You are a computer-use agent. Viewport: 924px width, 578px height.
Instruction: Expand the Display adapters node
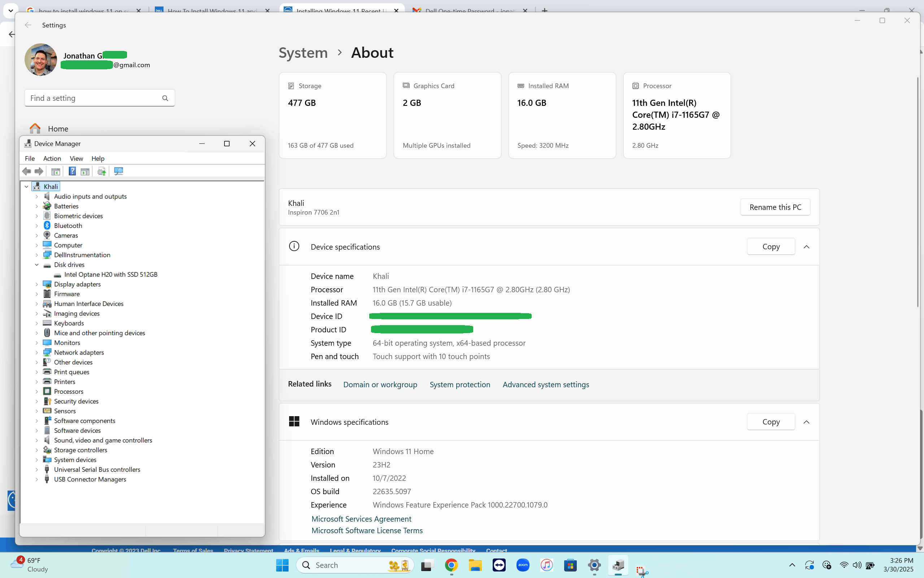37,284
